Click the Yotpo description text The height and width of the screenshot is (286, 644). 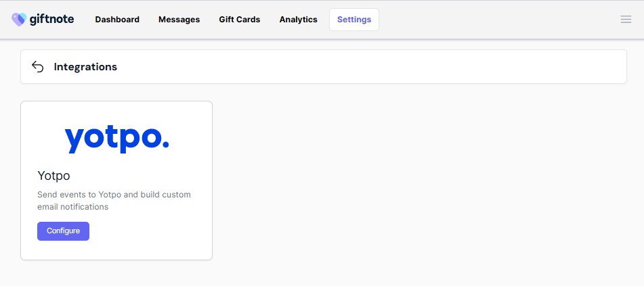click(114, 201)
